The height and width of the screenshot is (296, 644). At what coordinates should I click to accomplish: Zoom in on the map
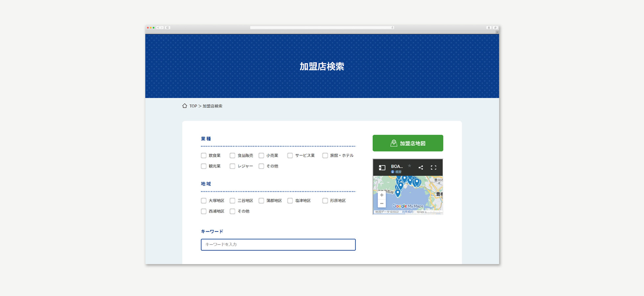pos(382,195)
